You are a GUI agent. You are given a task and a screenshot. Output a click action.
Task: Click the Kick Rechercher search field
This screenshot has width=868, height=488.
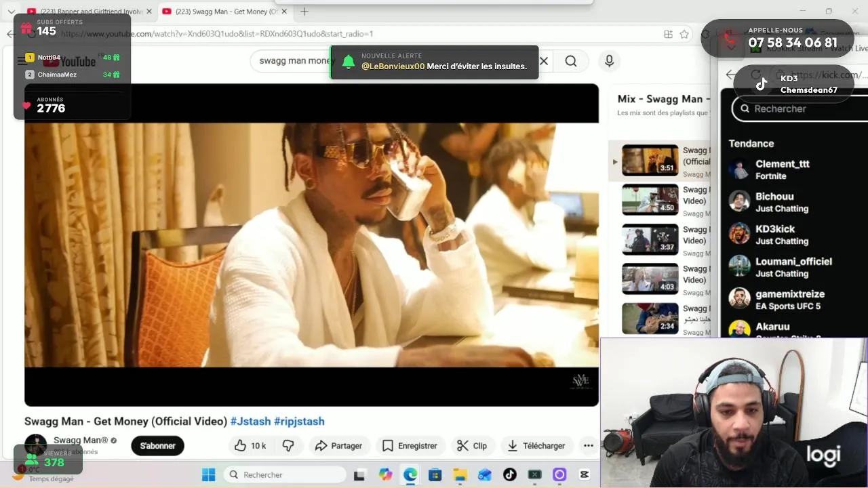pyautogui.click(x=800, y=108)
